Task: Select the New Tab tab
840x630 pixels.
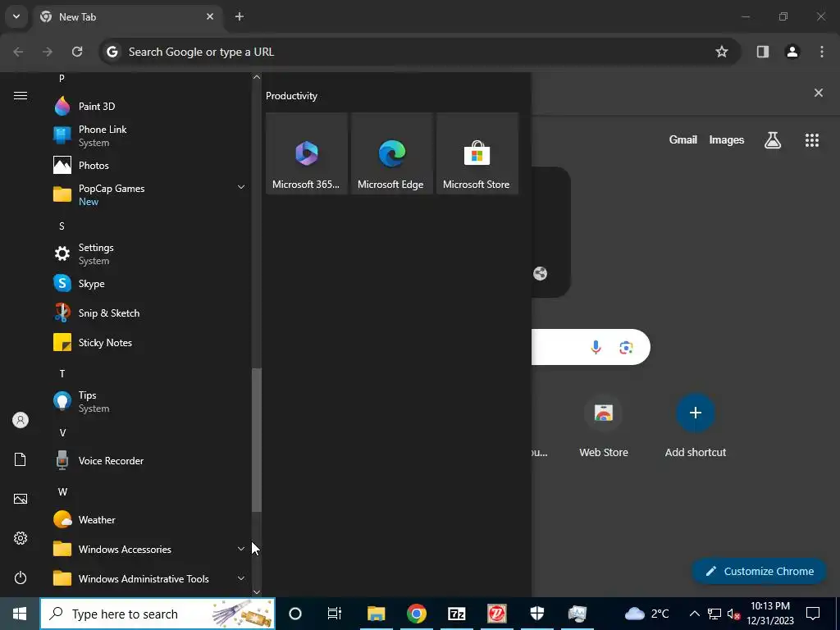Action: pyautogui.click(x=127, y=16)
